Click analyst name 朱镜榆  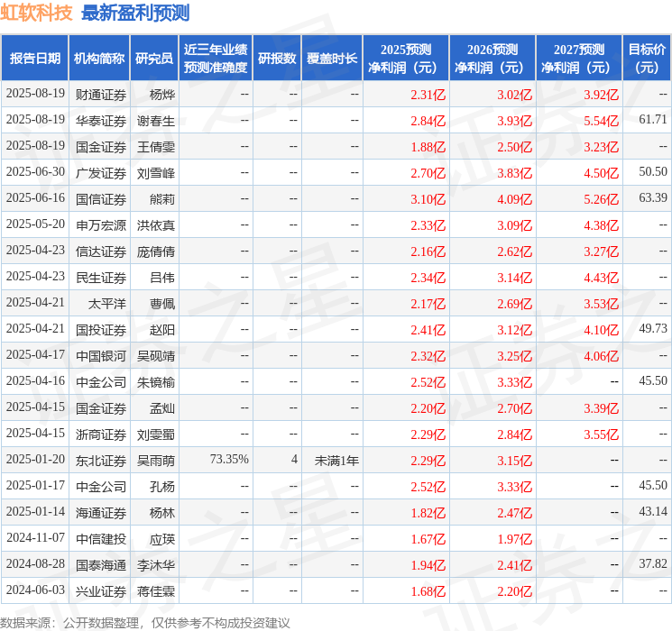tap(155, 381)
